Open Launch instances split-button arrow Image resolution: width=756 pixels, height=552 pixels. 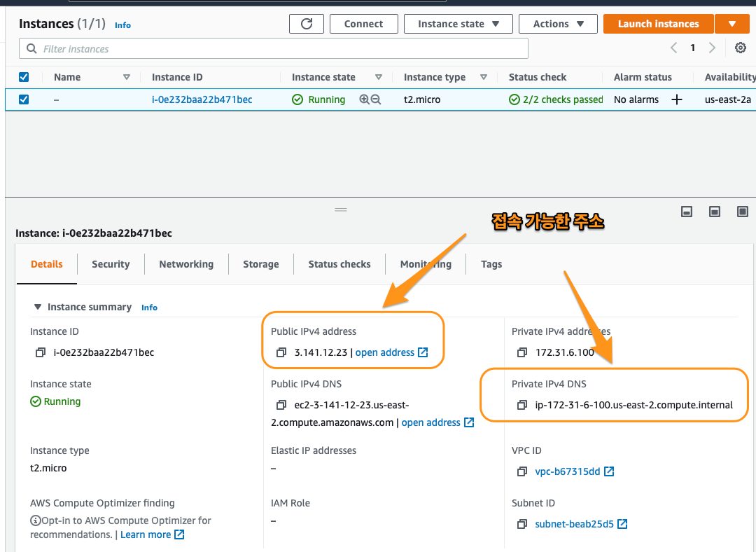click(732, 24)
